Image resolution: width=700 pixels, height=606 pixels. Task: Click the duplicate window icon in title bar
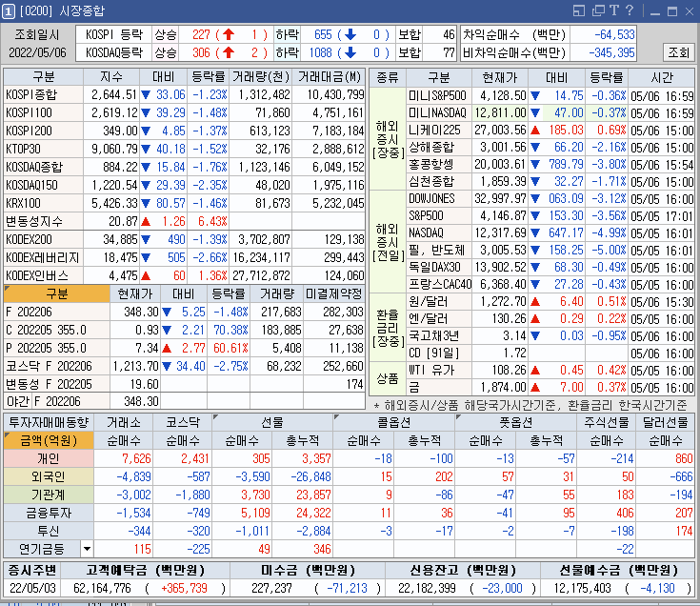tap(598, 10)
